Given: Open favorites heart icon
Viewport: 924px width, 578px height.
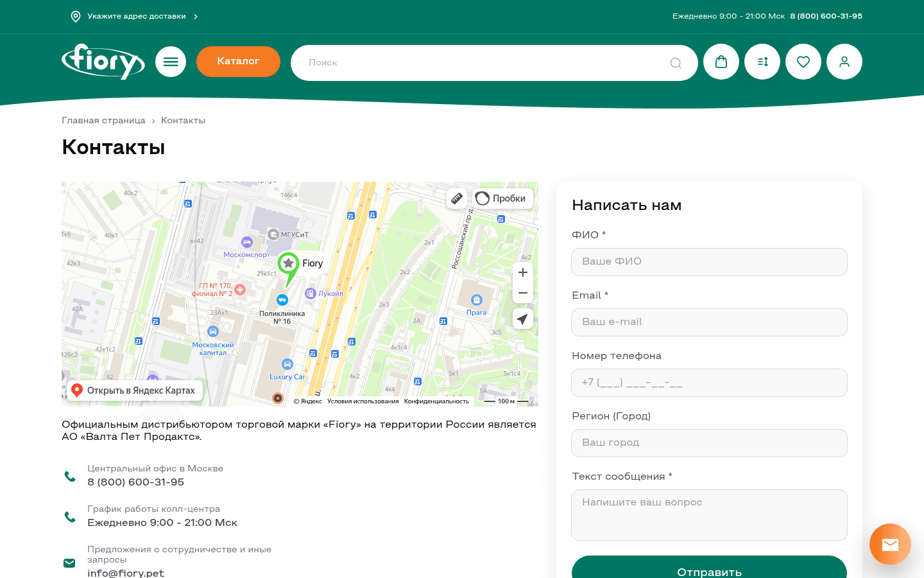Looking at the screenshot, I should 803,62.
